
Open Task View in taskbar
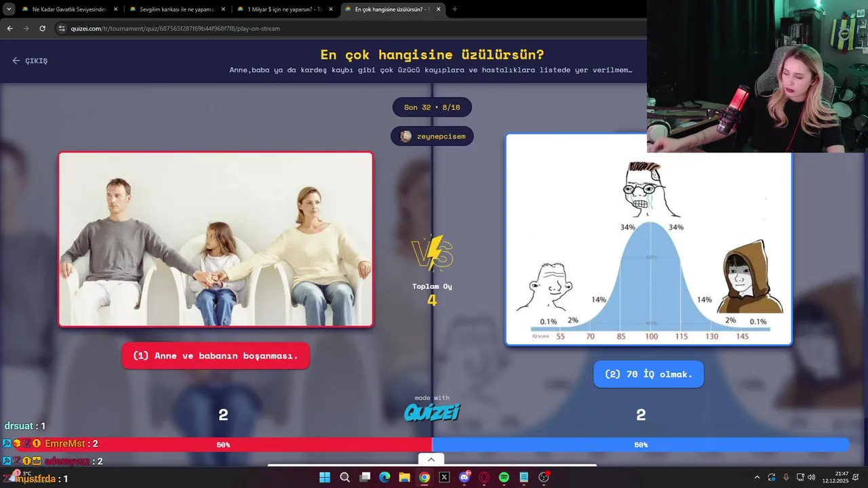pyautogui.click(x=365, y=477)
